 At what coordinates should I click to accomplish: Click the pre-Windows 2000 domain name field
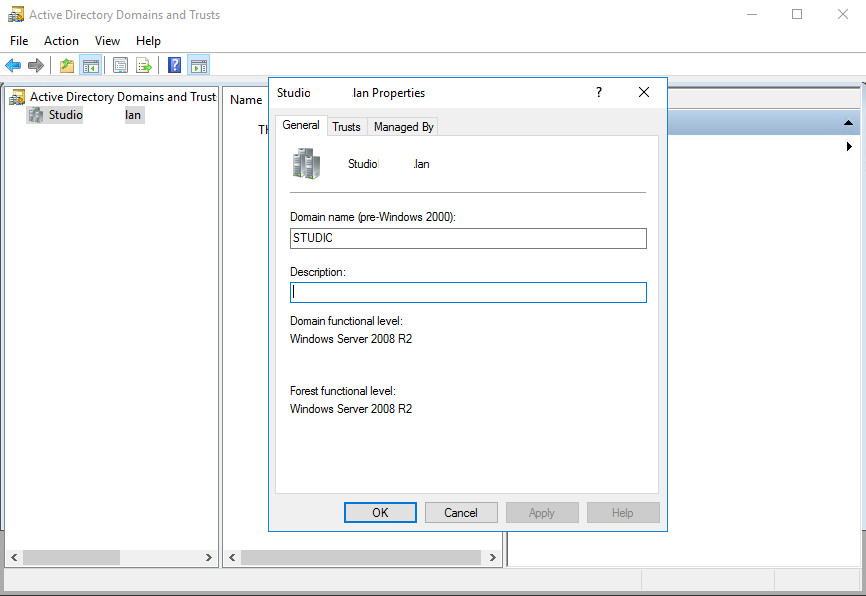click(468, 238)
